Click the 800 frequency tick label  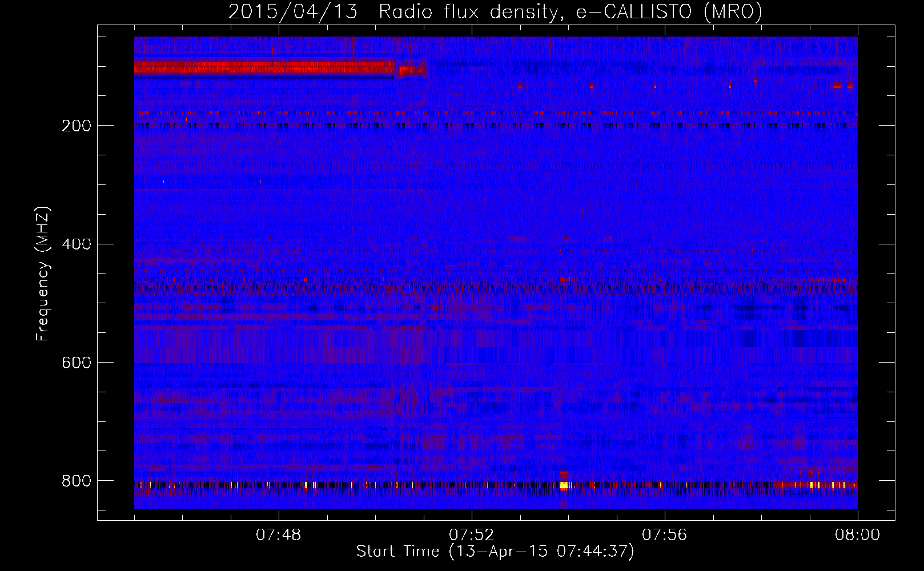(x=77, y=481)
